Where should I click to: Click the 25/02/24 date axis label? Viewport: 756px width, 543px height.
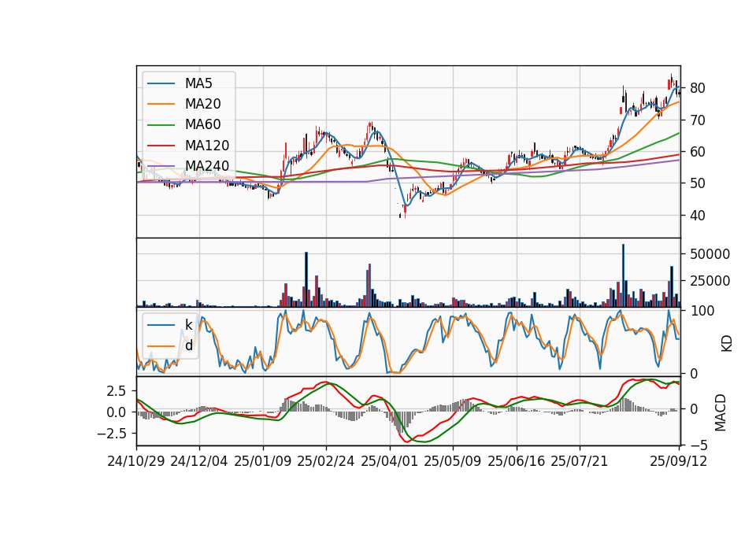point(326,461)
